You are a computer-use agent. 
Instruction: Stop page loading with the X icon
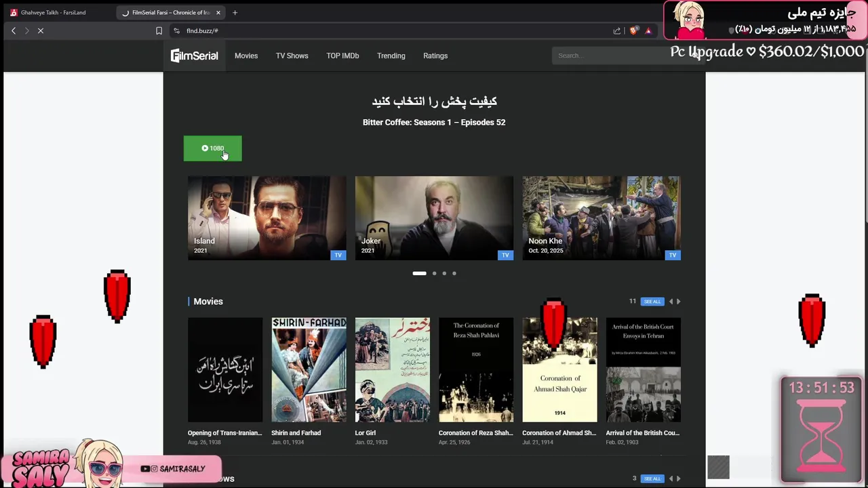[x=41, y=30]
